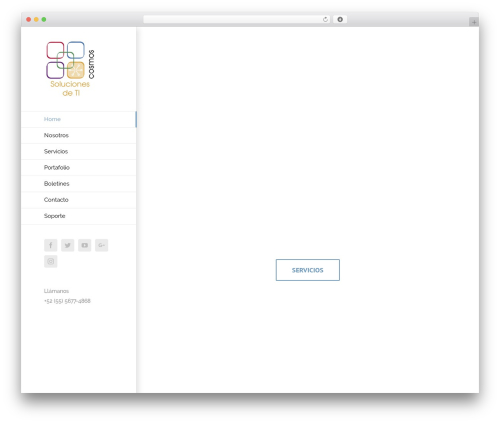This screenshot has height=423, width=500.
Task: Open the Nosotros menu item
Action: tap(79, 135)
